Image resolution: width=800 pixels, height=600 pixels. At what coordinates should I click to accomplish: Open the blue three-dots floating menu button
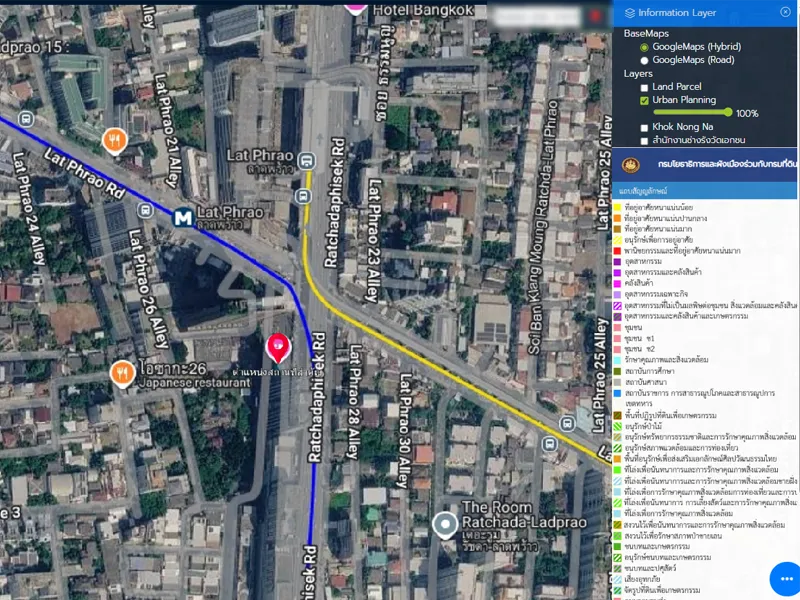click(x=784, y=579)
